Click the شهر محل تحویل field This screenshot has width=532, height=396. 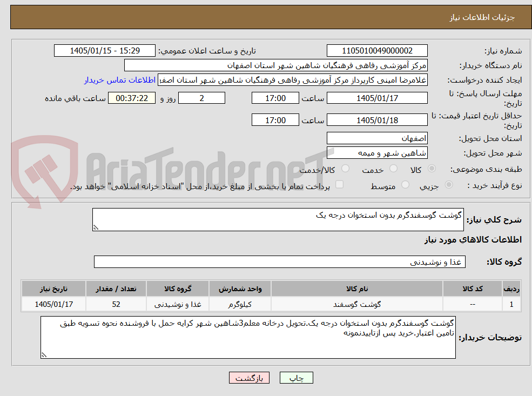377,153
